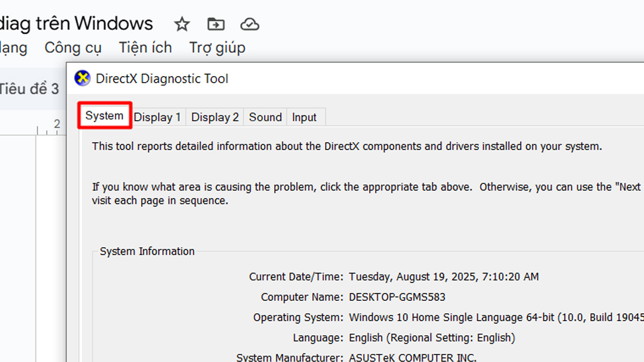Viewport: 644px width, 362px height.
Task: Click the document title text in Docs
Action: tap(76, 24)
